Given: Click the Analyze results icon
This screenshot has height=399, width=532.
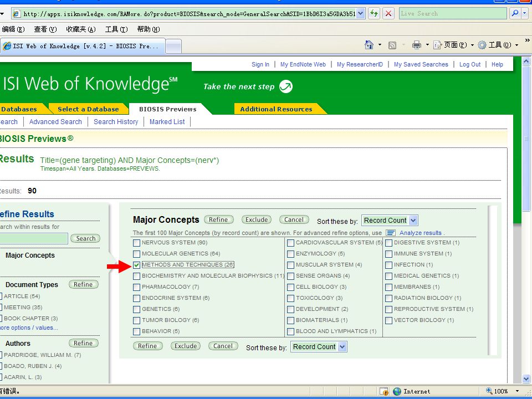Looking at the screenshot, I should [391, 233].
